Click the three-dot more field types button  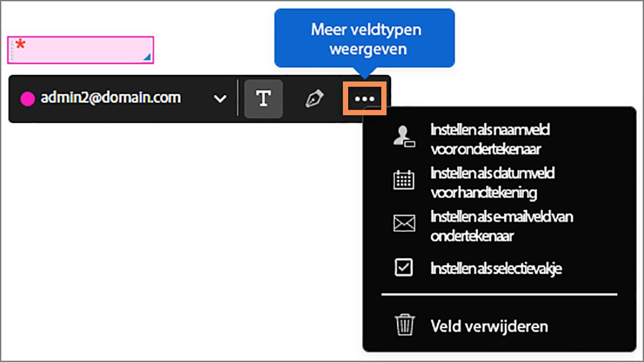[364, 99]
